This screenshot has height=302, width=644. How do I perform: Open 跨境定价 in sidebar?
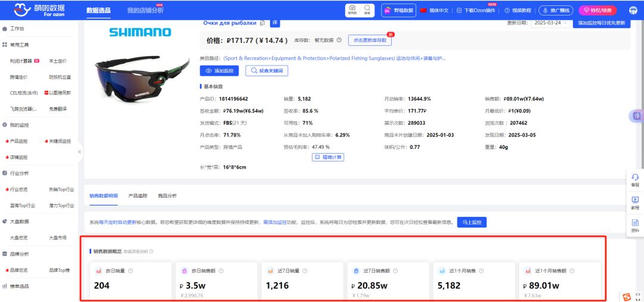[19, 77]
